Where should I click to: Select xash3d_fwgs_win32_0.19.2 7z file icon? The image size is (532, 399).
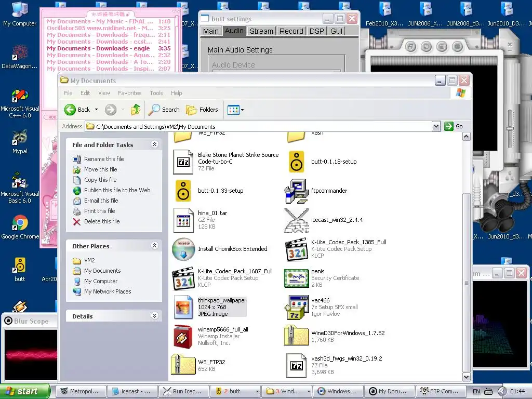pyautogui.click(x=297, y=365)
